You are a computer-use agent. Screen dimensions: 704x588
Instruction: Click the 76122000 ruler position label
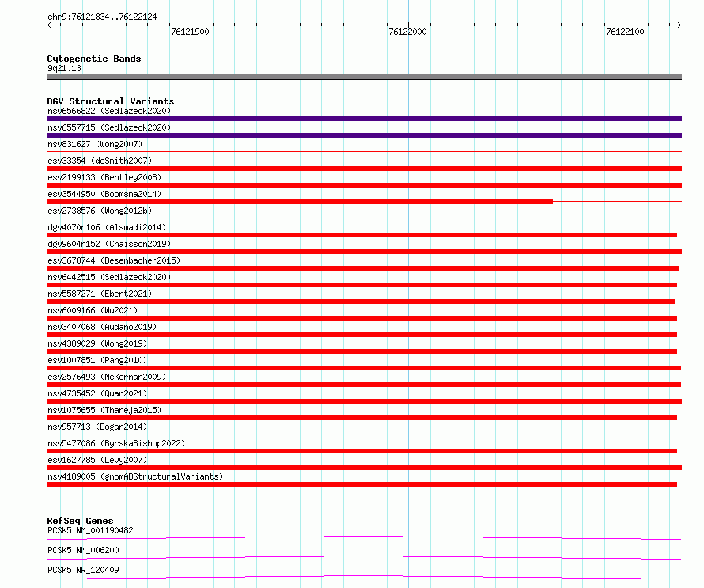point(407,32)
